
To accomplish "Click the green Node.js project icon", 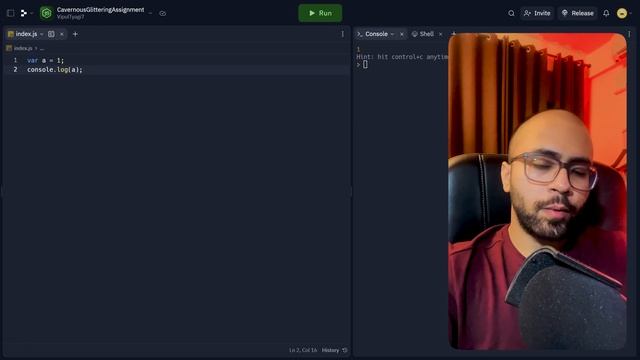I will click(x=47, y=13).
